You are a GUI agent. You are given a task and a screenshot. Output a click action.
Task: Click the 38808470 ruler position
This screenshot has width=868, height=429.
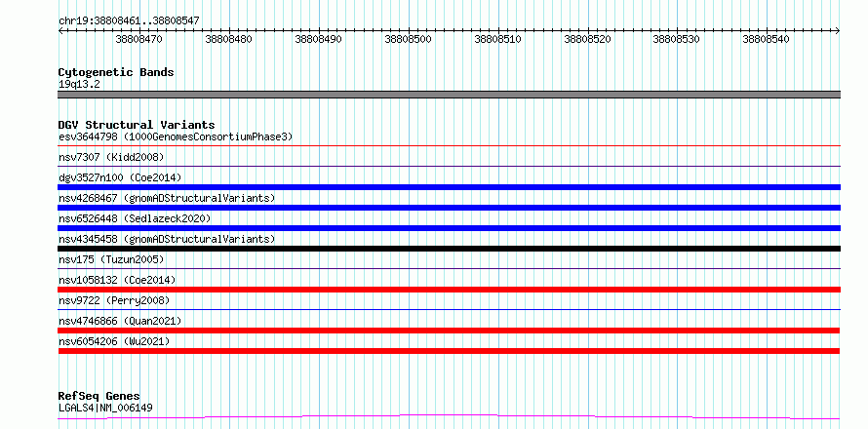(x=138, y=40)
